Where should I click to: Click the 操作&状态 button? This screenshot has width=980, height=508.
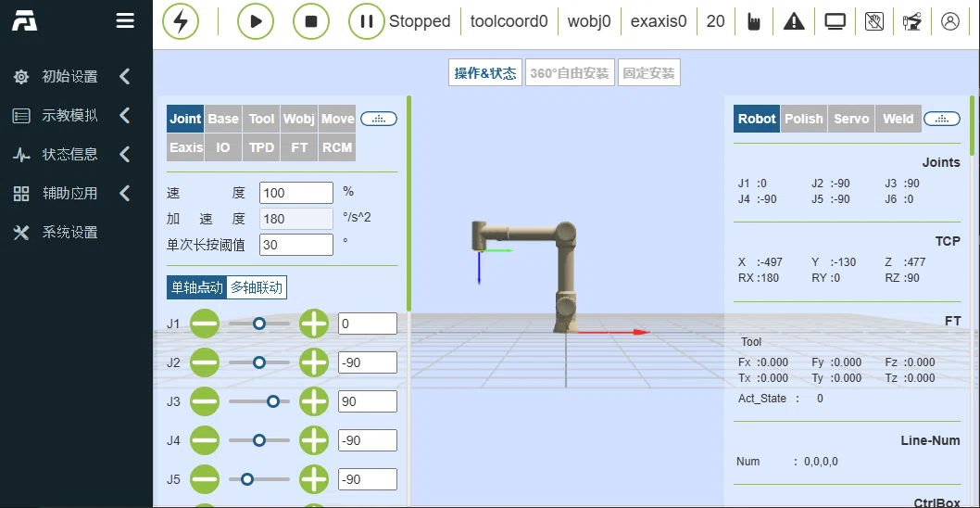pyautogui.click(x=485, y=73)
